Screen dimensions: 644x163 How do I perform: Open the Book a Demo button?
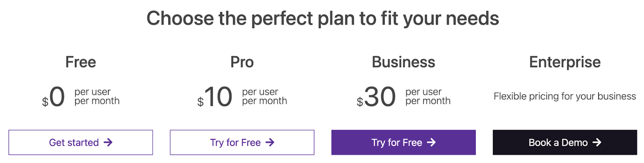click(565, 142)
